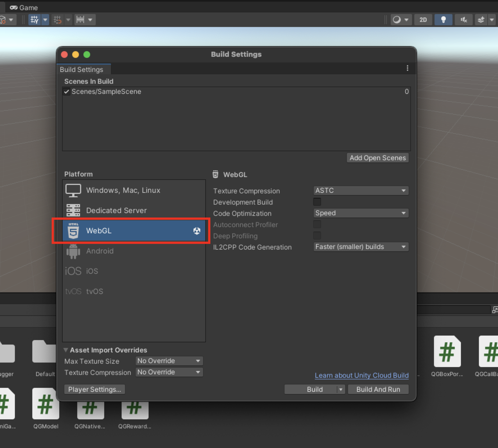Toggle the Scenes/SampleScene checkbox
Viewport: 498px width, 448px height.
(x=67, y=92)
